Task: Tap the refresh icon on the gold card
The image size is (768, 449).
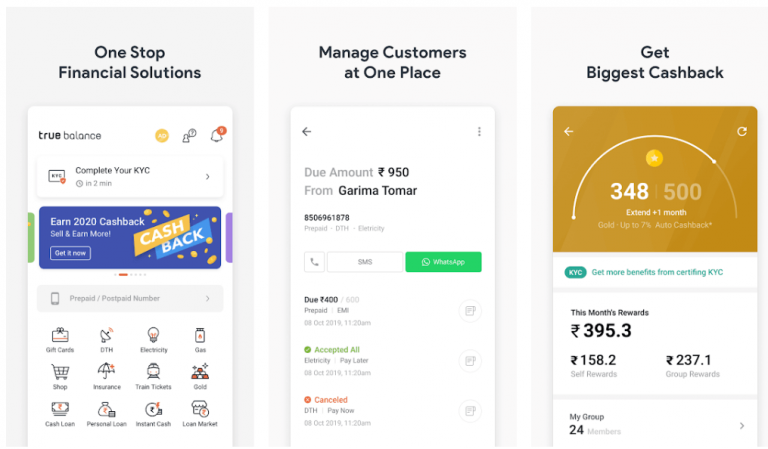Action: pyautogui.click(x=742, y=131)
